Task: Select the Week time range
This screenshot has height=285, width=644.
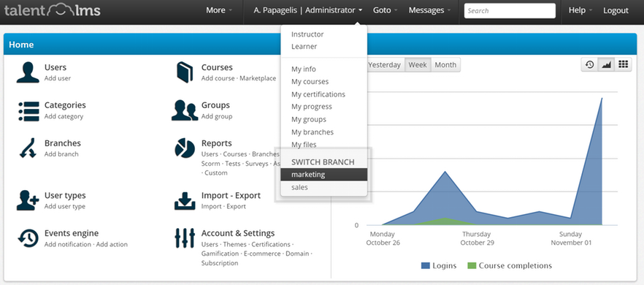Action: [418, 65]
